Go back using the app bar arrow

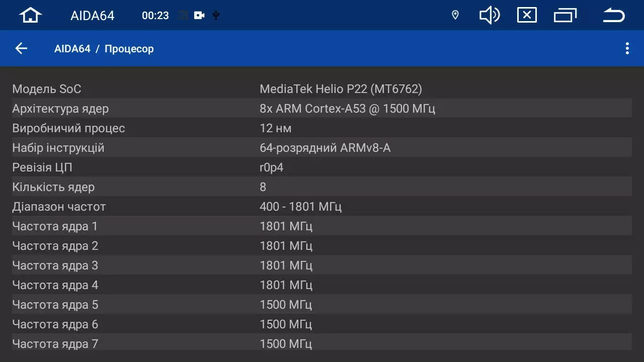pyautogui.click(x=21, y=48)
